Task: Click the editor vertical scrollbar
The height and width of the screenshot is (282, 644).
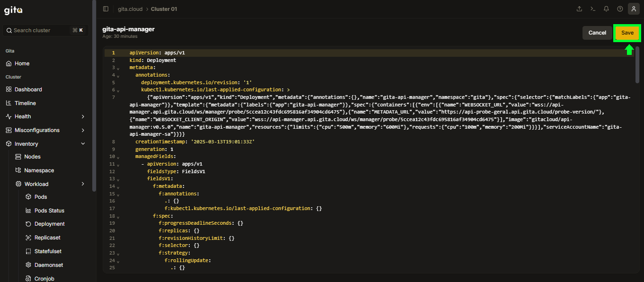Action: 637,65
